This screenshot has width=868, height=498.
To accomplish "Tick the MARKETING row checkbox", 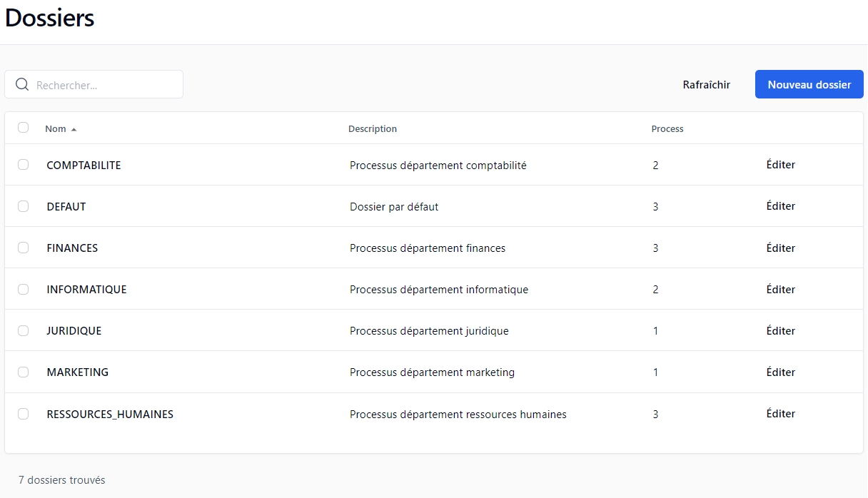I will click(23, 372).
